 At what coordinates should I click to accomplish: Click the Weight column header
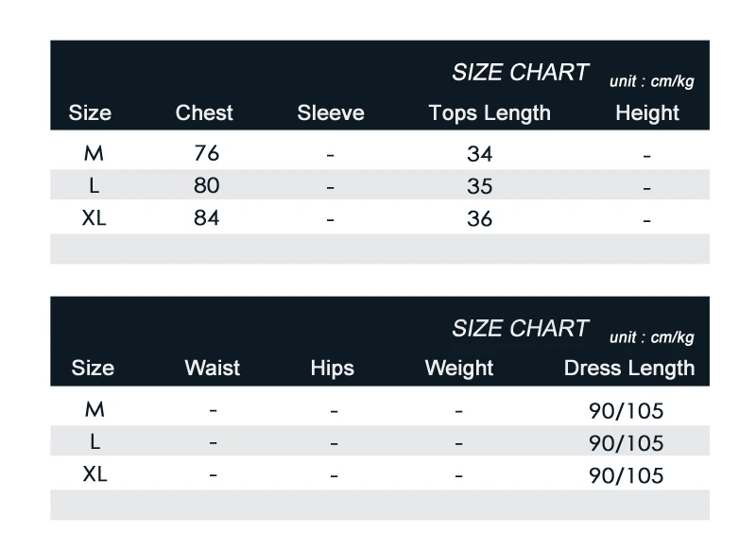pyautogui.click(x=459, y=369)
